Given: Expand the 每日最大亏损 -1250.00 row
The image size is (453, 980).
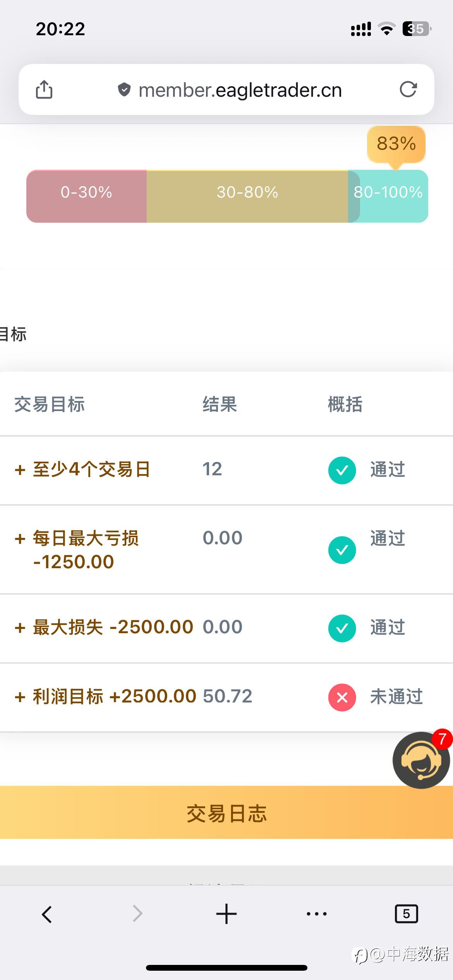Looking at the screenshot, I should coord(20,539).
